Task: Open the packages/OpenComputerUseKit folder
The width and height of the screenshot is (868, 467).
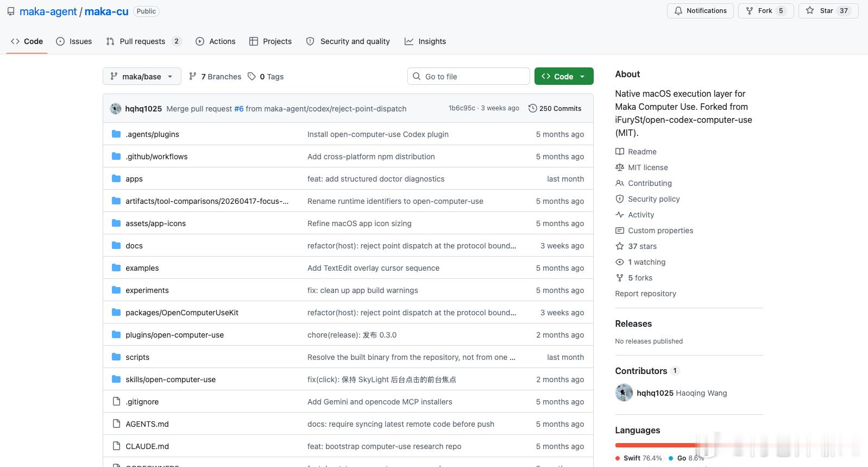Action: coord(182,313)
